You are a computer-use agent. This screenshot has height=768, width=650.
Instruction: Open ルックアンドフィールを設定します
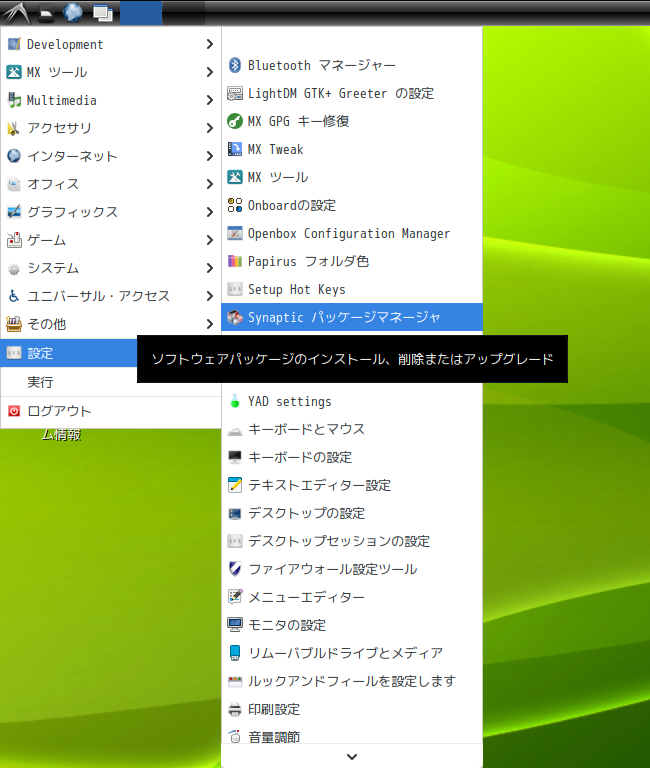(x=352, y=681)
